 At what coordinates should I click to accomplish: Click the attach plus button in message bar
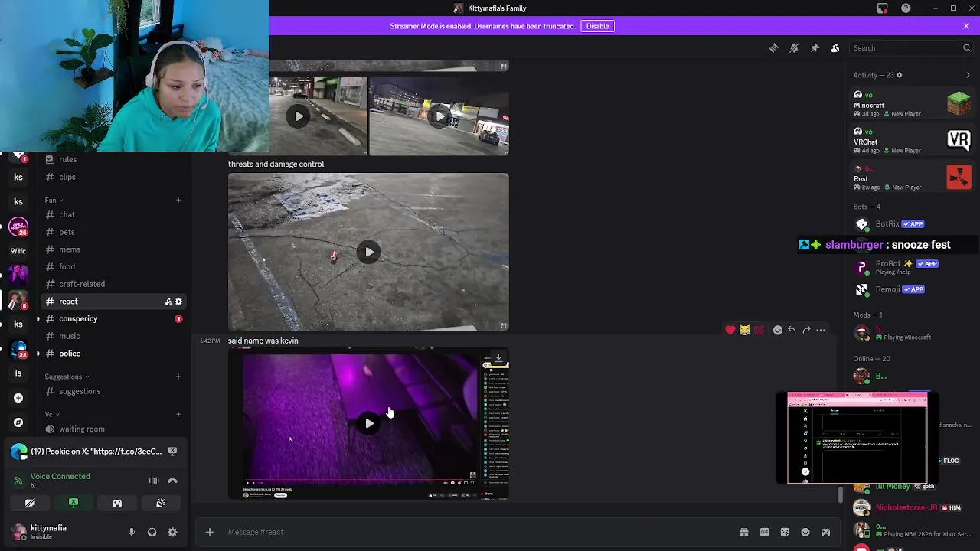[x=209, y=532]
